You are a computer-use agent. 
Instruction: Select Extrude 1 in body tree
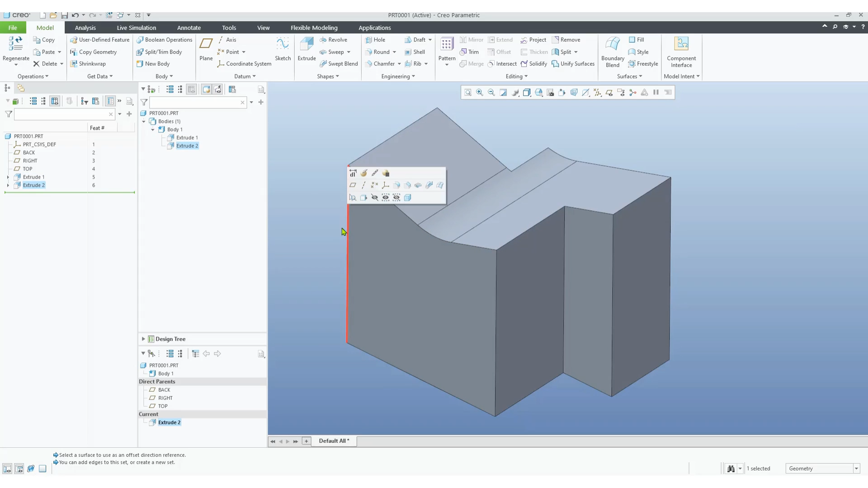(x=187, y=138)
